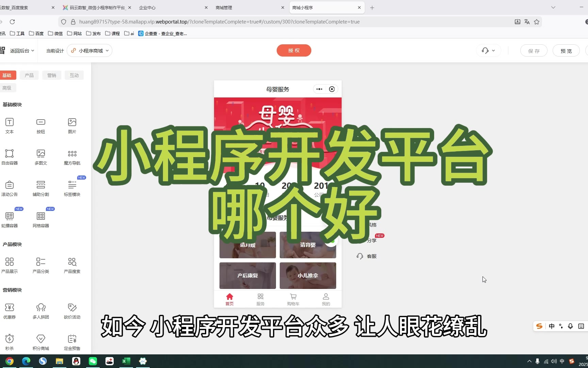Open File Explorer from the taskbar

pos(60,361)
